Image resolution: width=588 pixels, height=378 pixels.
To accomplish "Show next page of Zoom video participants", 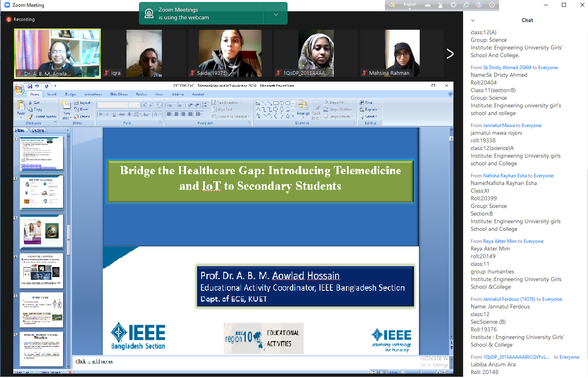I will click(x=450, y=53).
